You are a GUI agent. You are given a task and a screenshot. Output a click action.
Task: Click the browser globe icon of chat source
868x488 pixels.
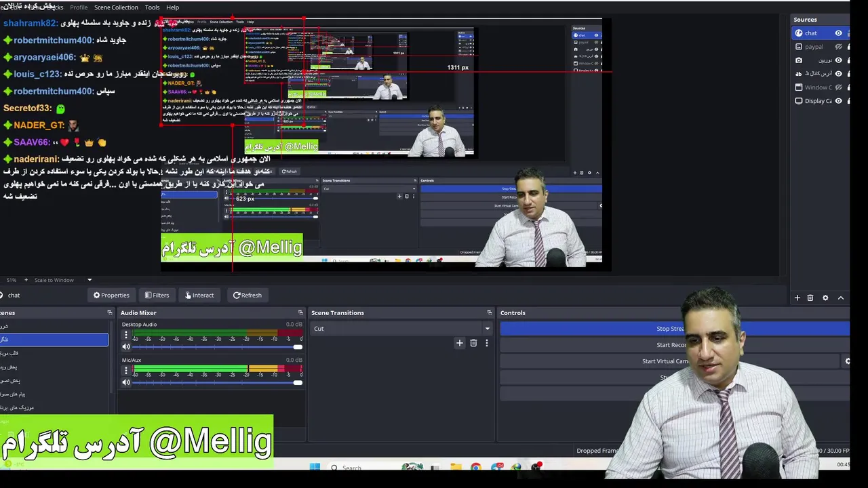(799, 33)
